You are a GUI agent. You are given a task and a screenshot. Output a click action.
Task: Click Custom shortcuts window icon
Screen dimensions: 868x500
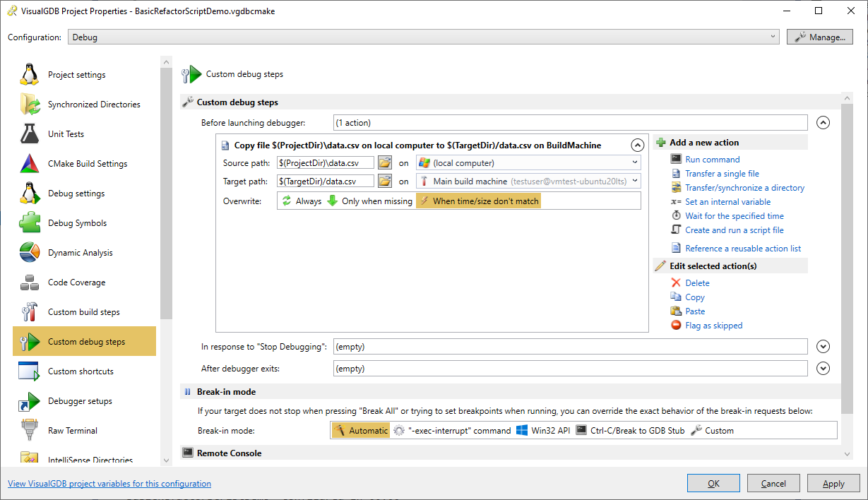[30, 371]
